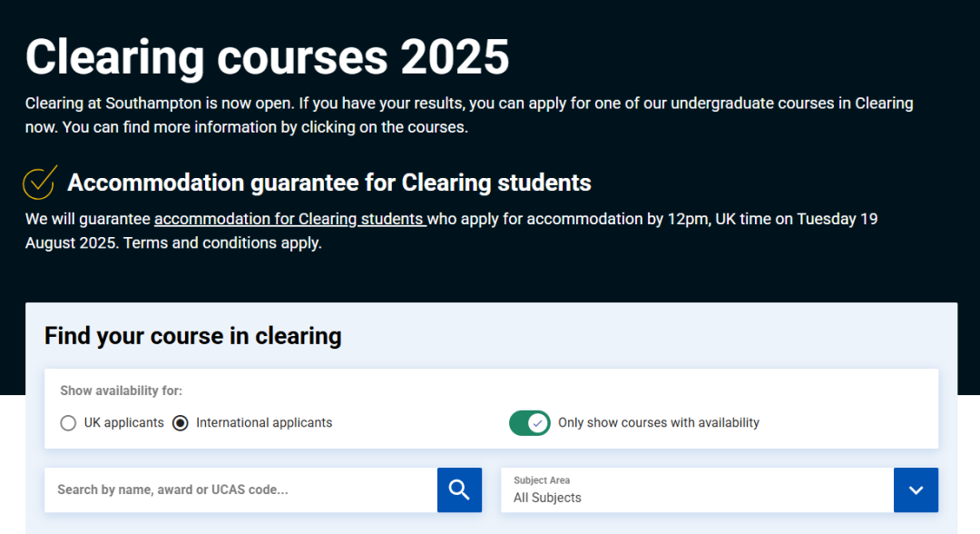Click the magnifying glass search button
This screenshot has height=534, width=980.
pyautogui.click(x=459, y=489)
